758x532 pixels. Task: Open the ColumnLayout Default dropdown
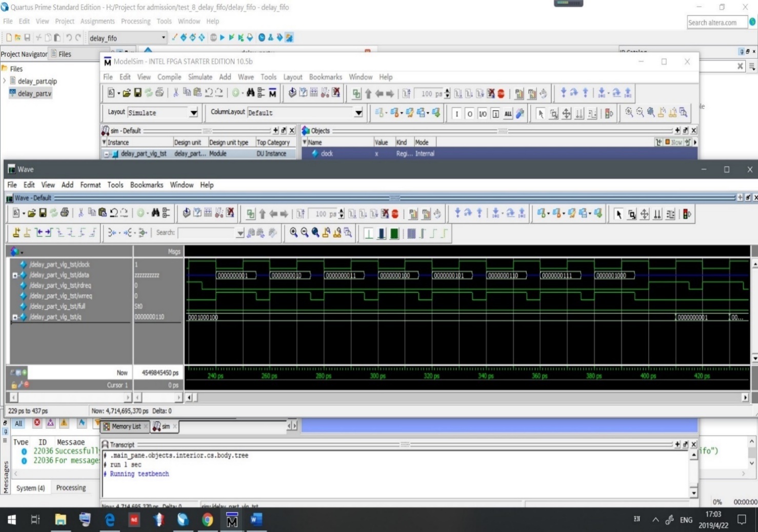[358, 112]
